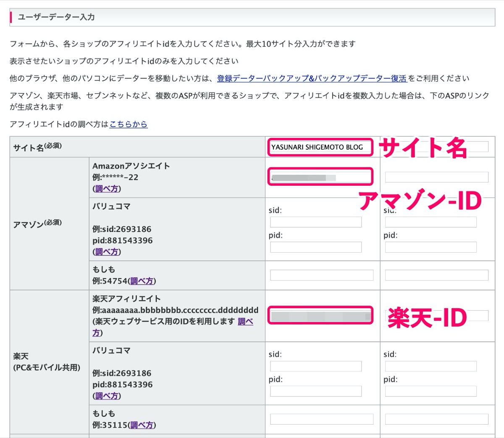The image size is (504, 438).
Task: Select the アマゾン(必須) row header
Action: point(37,224)
